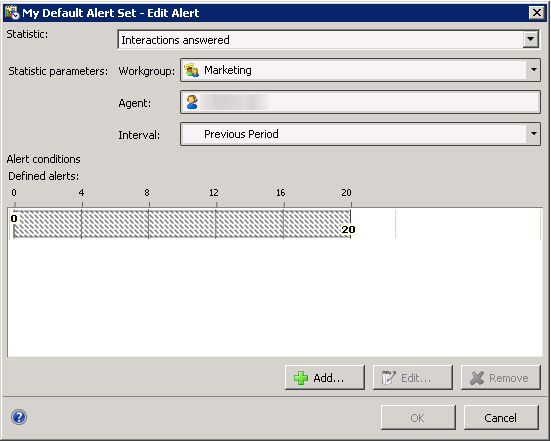Select the Interactions answered combo box
The width and height of the screenshot is (551, 441).
pyautogui.click(x=329, y=40)
